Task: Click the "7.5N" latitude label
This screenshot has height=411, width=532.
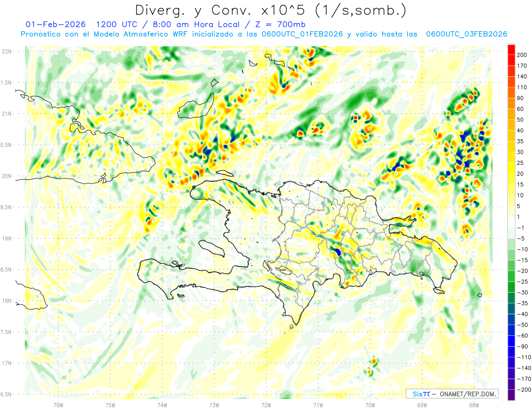Action: pyautogui.click(x=7, y=332)
